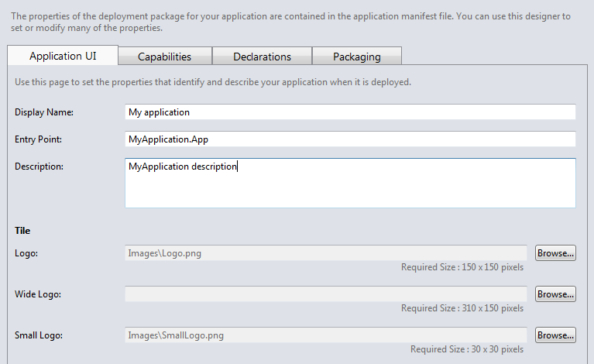
Task: Click the Display Name label
Action: tap(43, 112)
